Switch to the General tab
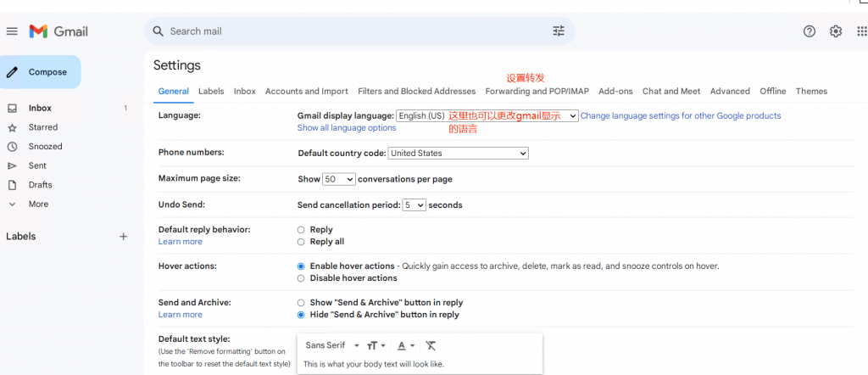Viewport: 868px width, 375px height. click(173, 92)
